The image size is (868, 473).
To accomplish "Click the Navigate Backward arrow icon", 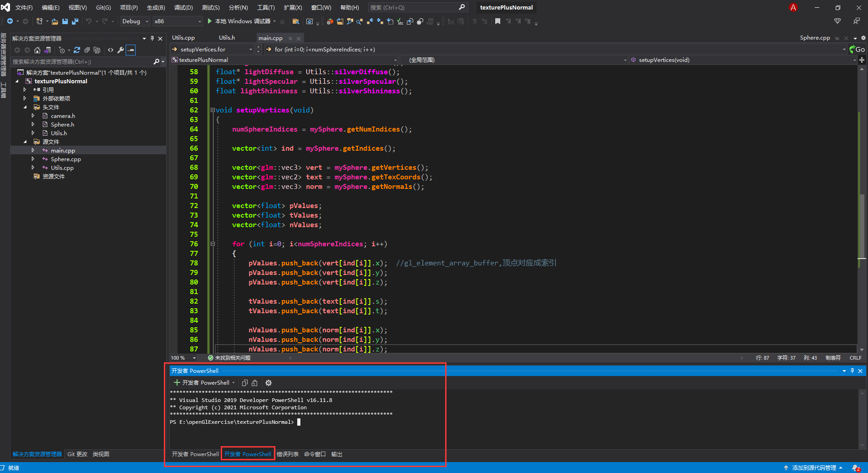I will (x=10, y=21).
